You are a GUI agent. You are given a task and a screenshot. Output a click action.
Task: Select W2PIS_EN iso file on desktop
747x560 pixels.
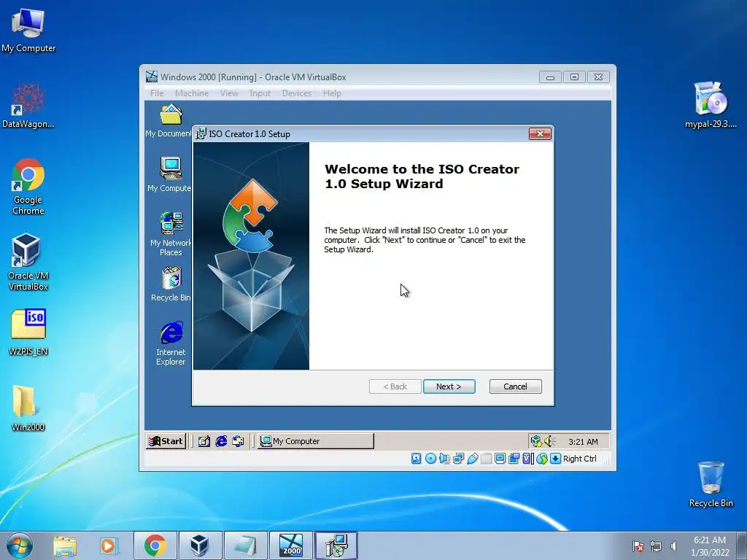pos(28,332)
